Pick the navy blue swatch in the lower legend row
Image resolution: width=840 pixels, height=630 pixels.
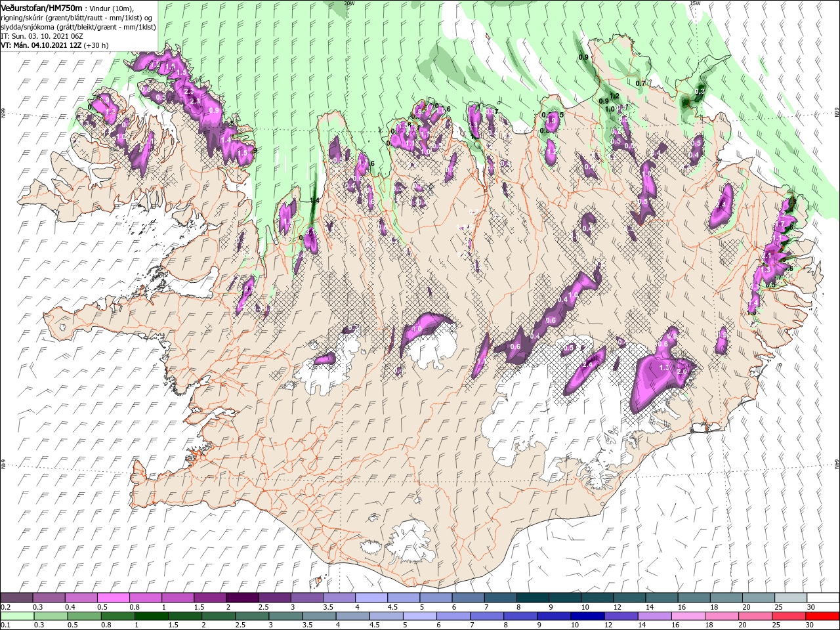tap(587, 616)
